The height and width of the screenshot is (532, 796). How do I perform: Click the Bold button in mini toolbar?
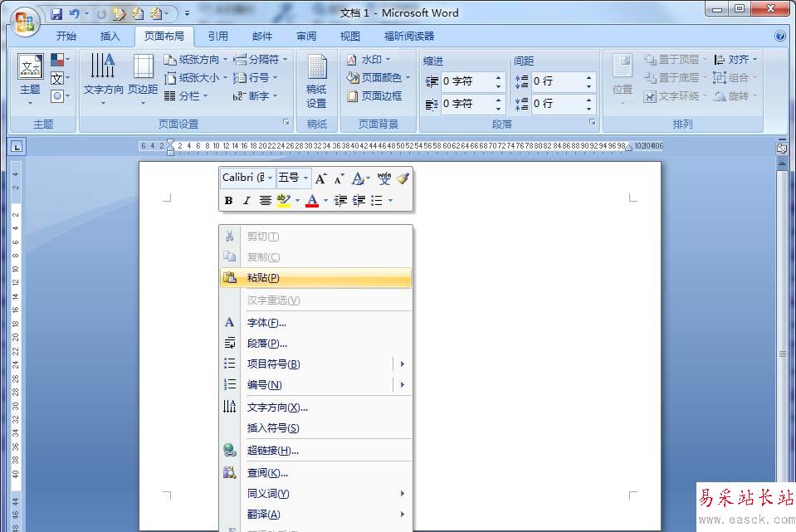coord(228,201)
